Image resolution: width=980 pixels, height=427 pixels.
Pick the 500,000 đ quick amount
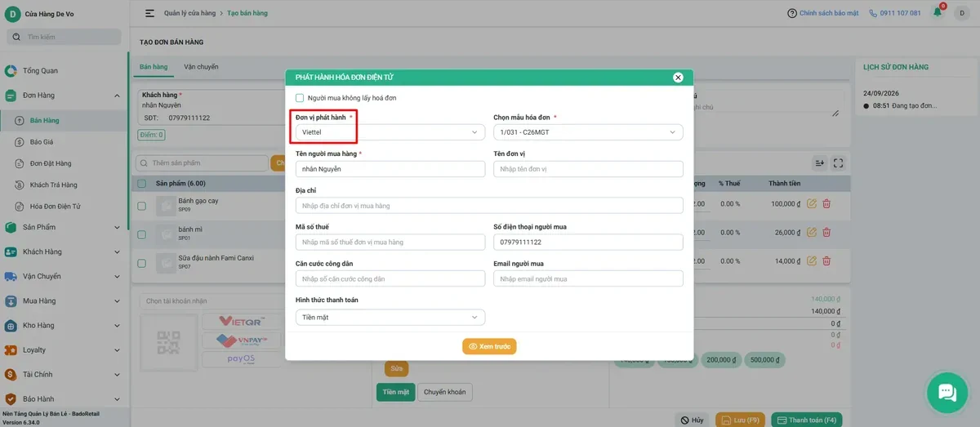pos(764,360)
